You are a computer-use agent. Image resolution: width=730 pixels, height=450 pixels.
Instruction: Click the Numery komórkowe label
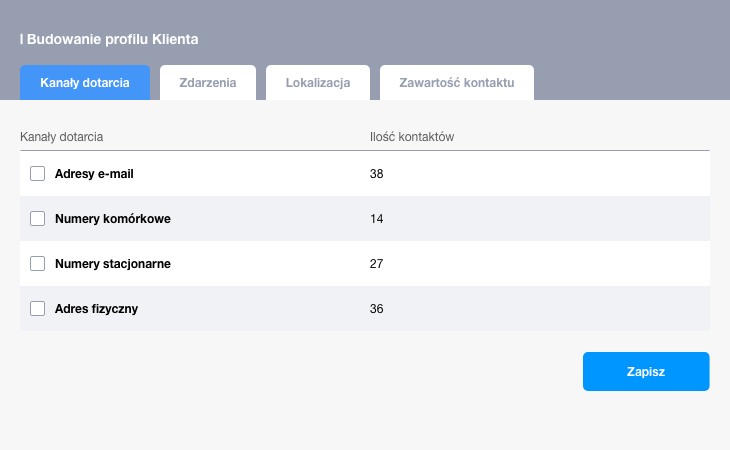[x=113, y=219]
